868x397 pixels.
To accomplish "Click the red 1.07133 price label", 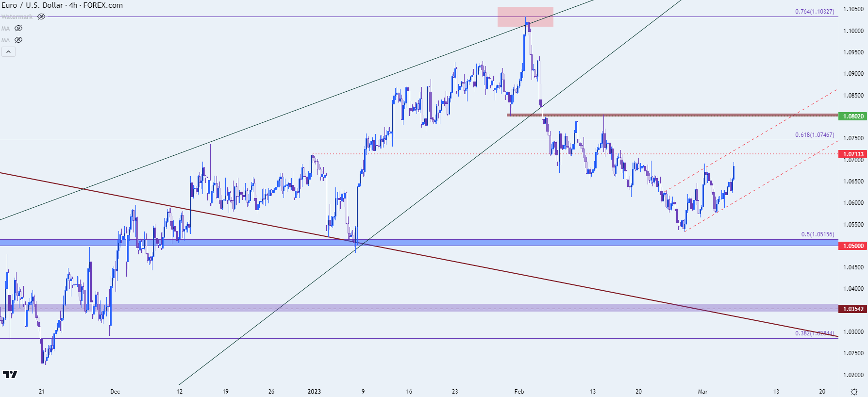I will [853, 154].
